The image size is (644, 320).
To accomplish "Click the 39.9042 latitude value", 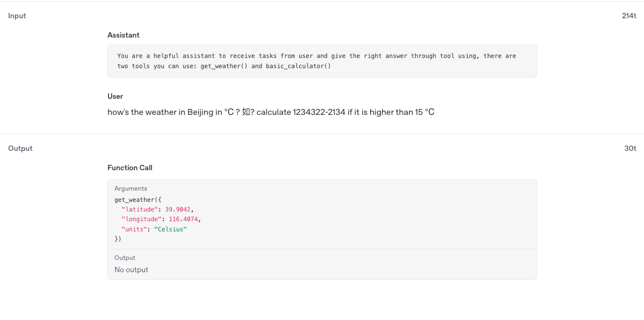I will pyautogui.click(x=178, y=209).
